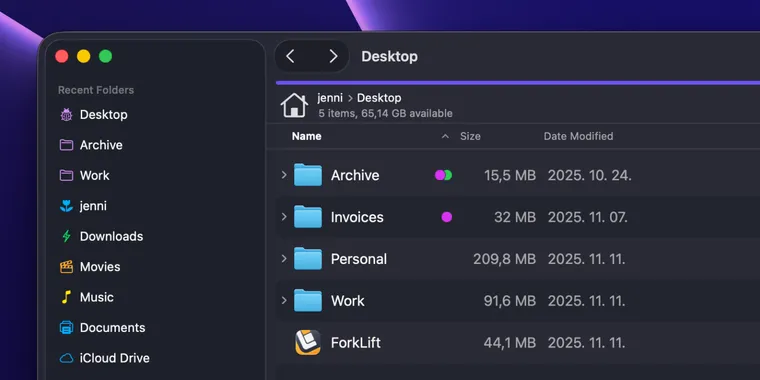760x380 pixels.
Task: Click the bug icon beside Desktop
Action: point(66,115)
